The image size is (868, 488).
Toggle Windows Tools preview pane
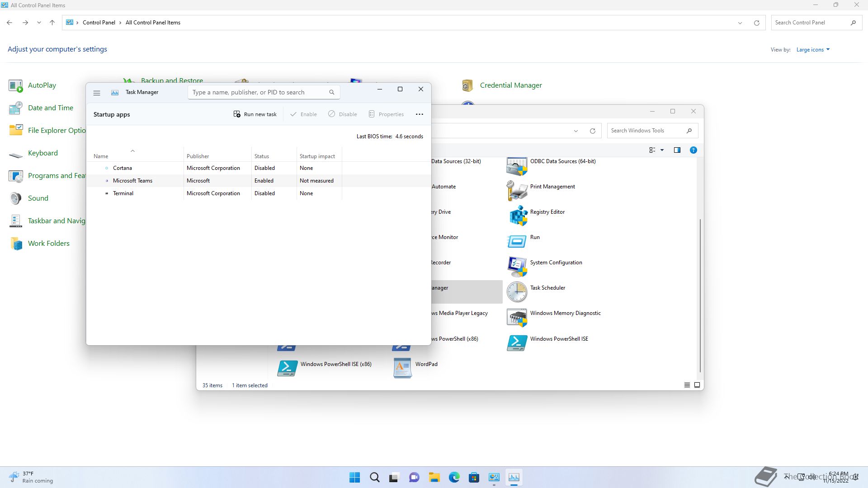click(677, 150)
